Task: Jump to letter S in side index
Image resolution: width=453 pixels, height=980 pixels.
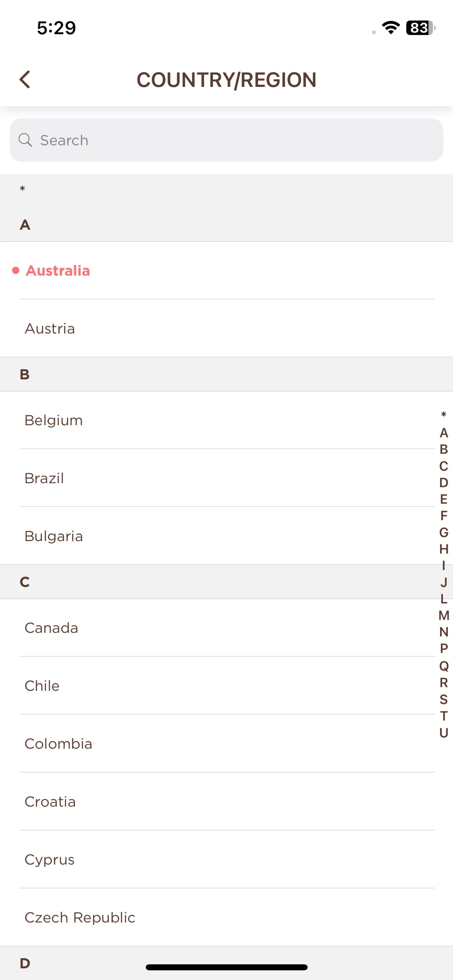Action: click(444, 699)
